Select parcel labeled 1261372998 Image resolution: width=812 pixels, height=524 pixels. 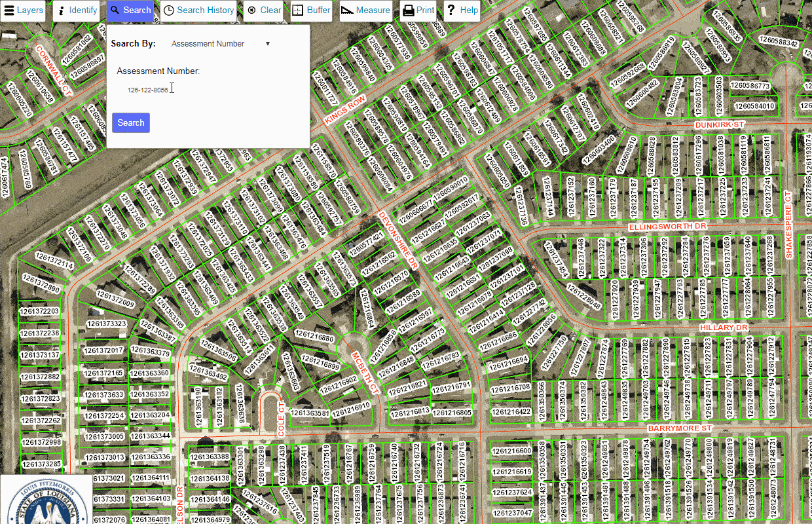[41, 442]
